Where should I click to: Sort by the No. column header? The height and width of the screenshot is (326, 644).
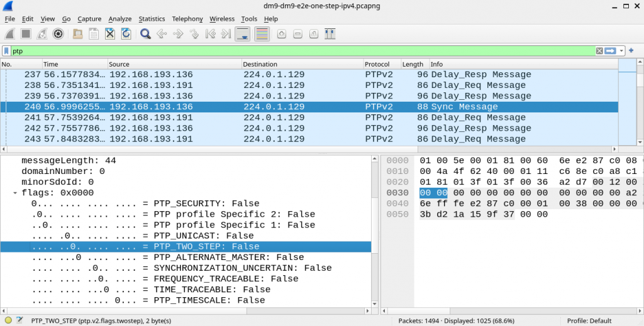coord(21,64)
